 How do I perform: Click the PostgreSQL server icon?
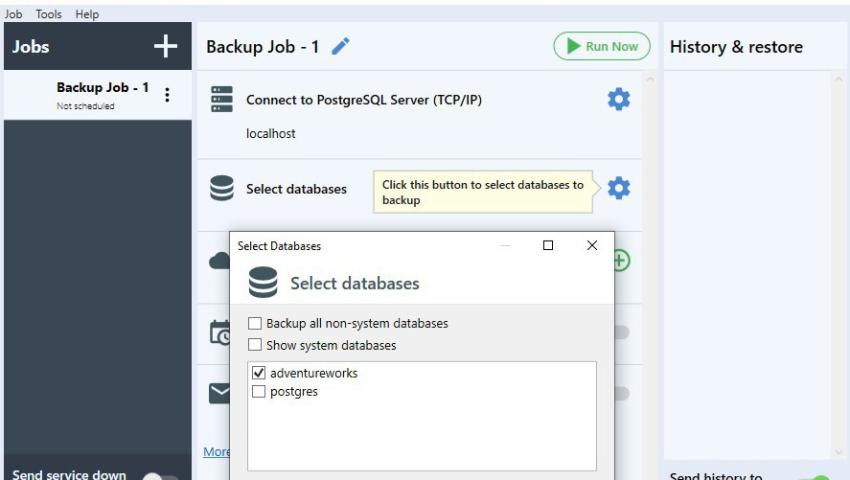(222, 99)
